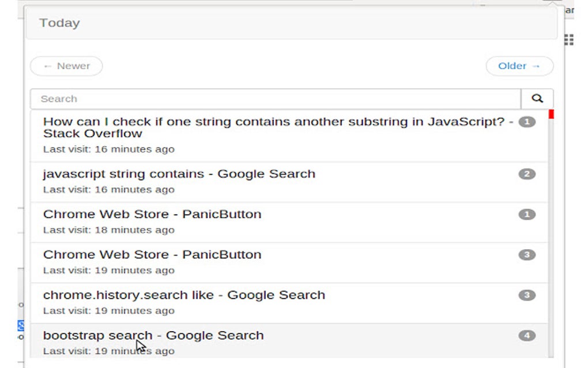
Task: Click count badge 2 on javascript string entry
Action: coord(527,174)
